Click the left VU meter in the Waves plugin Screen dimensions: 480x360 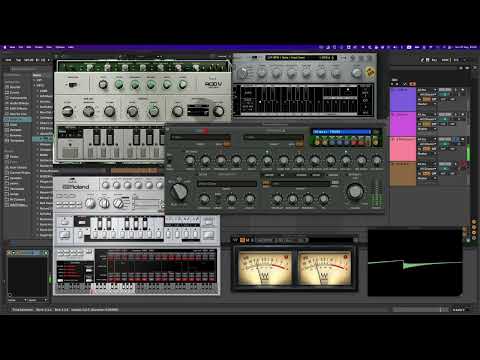tap(265, 268)
